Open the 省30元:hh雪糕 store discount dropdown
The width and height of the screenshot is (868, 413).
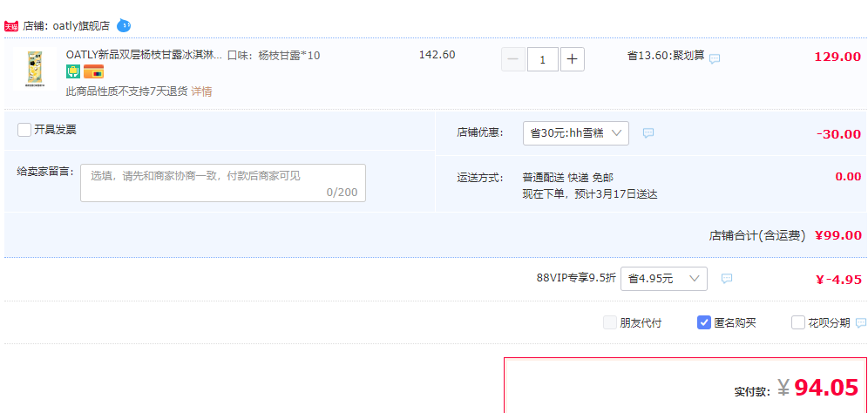pos(576,133)
